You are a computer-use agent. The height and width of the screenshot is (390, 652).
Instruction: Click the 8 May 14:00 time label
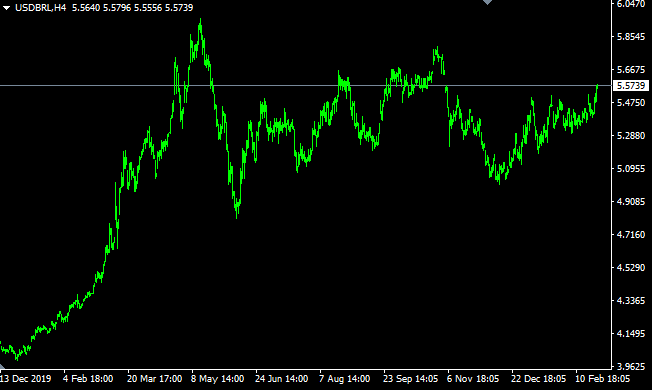pyautogui.click(x=217, y=379)
